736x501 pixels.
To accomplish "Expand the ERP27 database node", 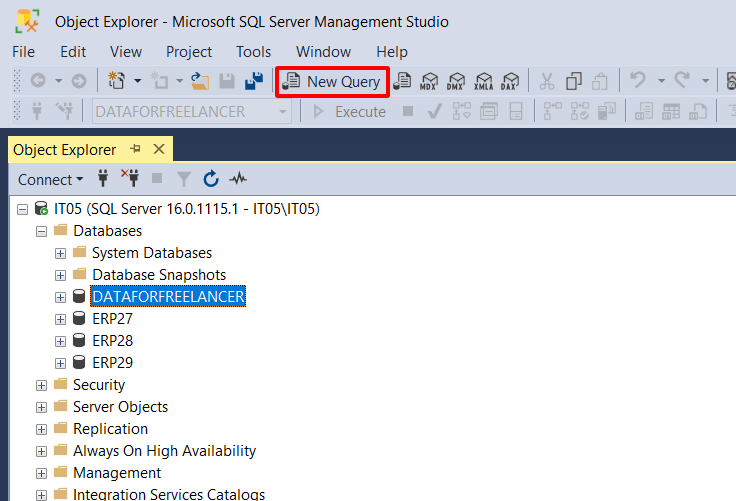I will 60,319.
